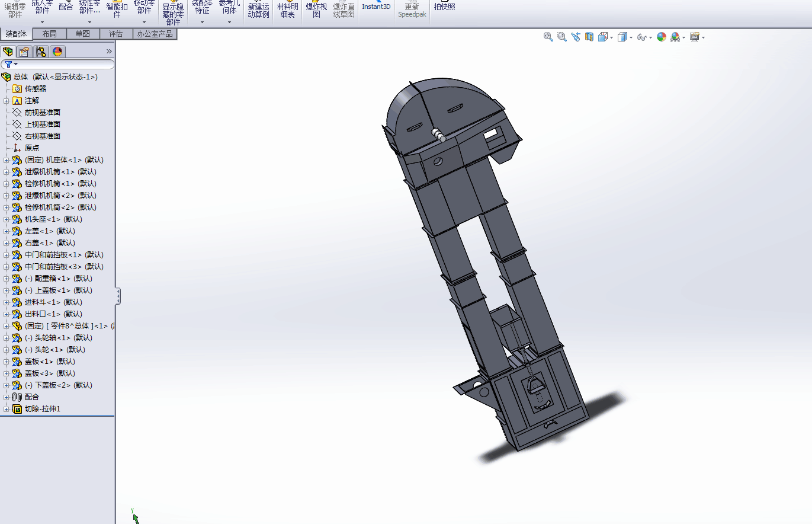Click the 传感器 sensor folder icon
The image size is (812, 524).
pos(17,89)
